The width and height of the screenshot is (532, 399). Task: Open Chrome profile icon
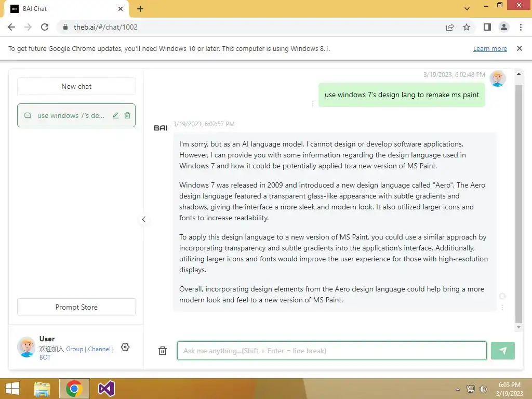[504, 27]
